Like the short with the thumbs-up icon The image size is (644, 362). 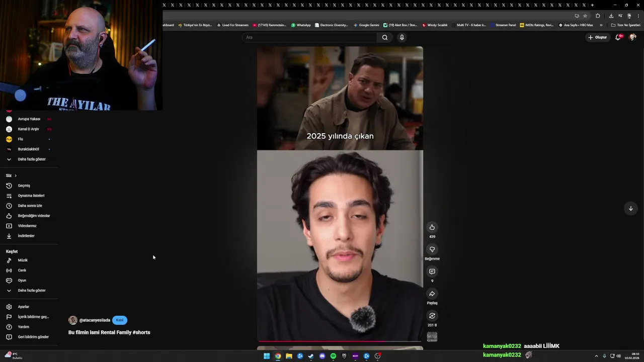pos(432,227)
